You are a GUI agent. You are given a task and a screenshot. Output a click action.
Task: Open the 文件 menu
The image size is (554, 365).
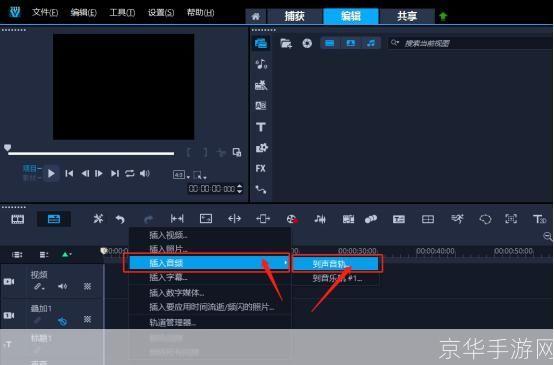(45, 13)
